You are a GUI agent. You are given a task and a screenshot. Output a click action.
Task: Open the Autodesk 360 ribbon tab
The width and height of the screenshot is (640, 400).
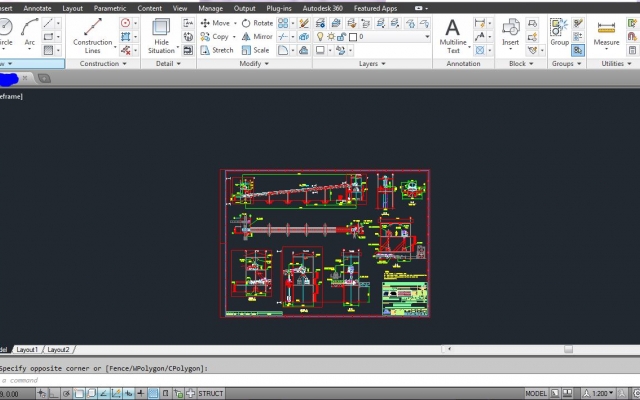pyautogui.click(x=322, y=8)
